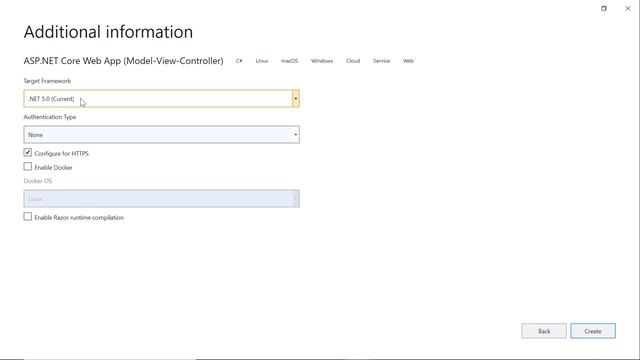Click the Target Framework dropdown arrow
The width and height of the screenshot is (640, 360).
point(296,99)
